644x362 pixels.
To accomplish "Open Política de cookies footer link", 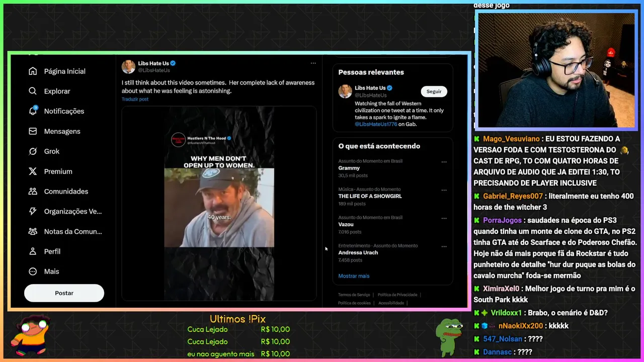I will point(354,303).
